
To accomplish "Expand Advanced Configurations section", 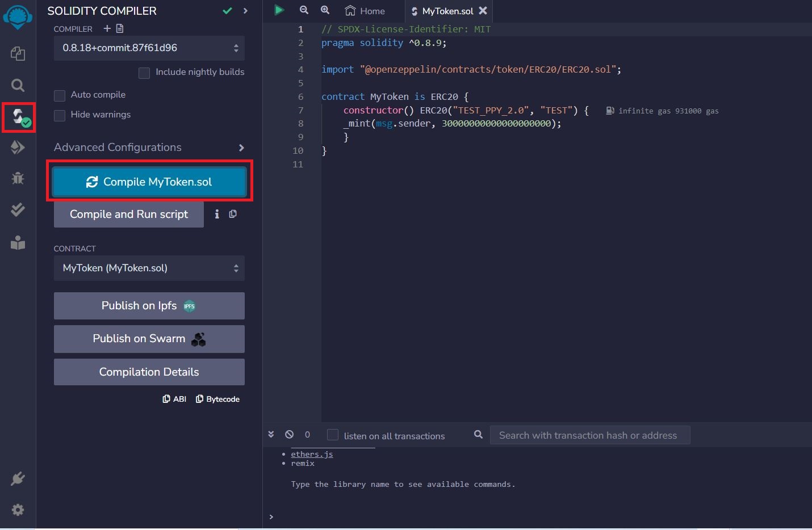I will click(149, 148).
